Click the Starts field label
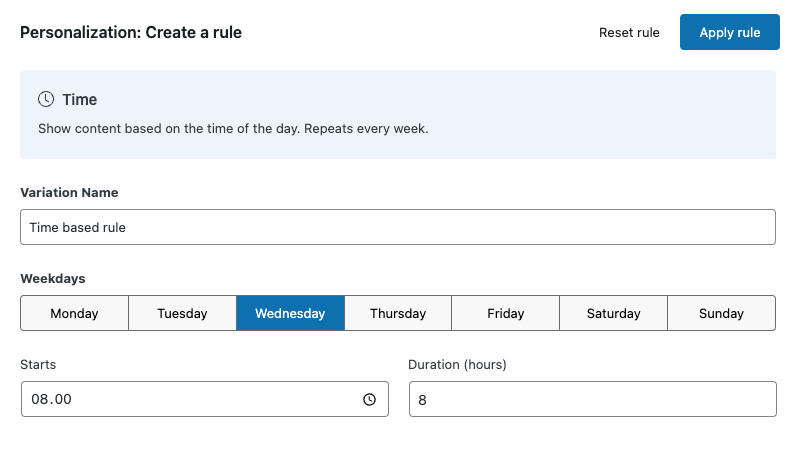 tap(38, 365)
